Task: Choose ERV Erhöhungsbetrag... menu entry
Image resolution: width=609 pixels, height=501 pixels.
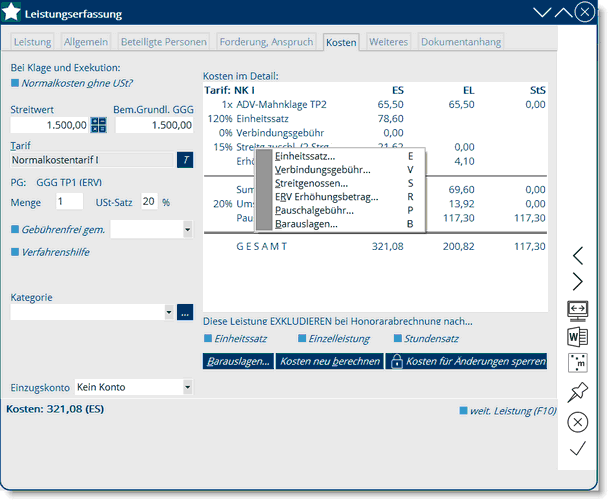Action: (x=340, y=197)
